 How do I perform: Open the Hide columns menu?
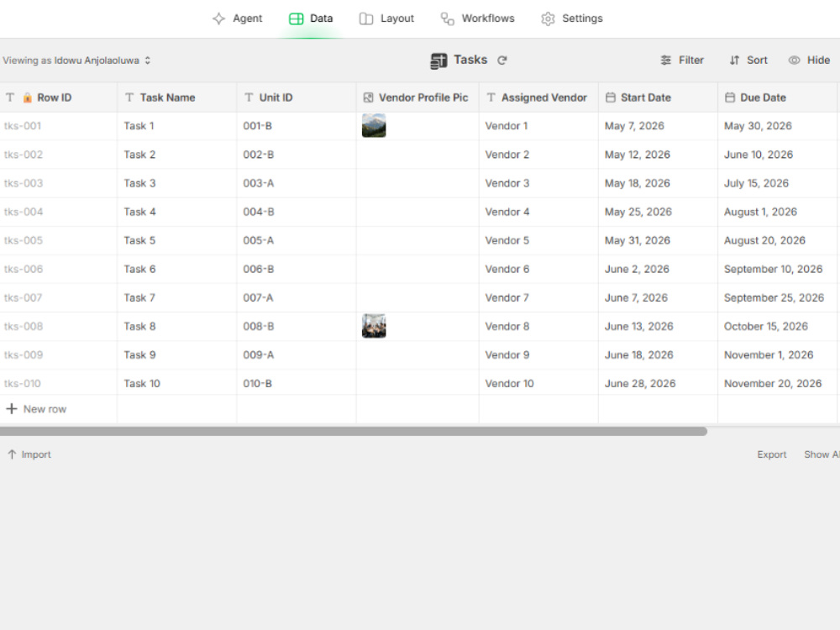(x=809, y=60)
